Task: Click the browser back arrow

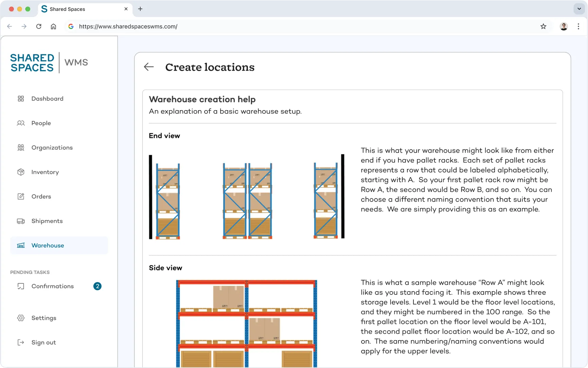Action: [x=10, y=27]
